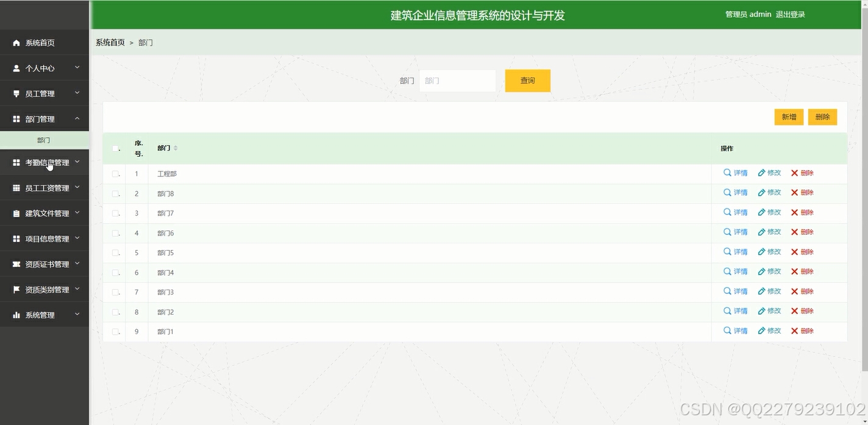868x425 pixels.
Task: Collapse the 部门管理 section chevron
Action: tap(77, 118)
